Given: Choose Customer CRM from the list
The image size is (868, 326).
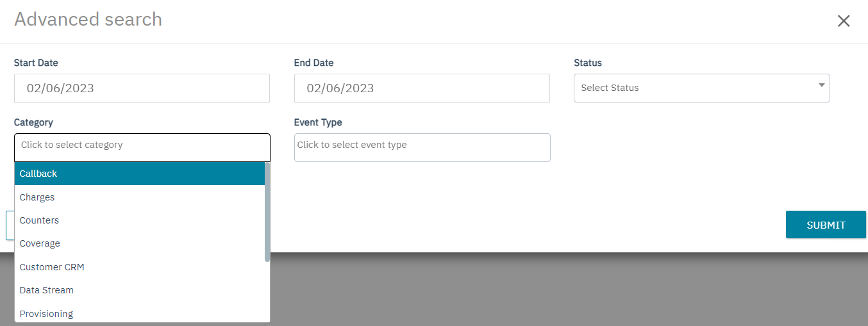Looking at the screenshot, I should tap(139, 267).
